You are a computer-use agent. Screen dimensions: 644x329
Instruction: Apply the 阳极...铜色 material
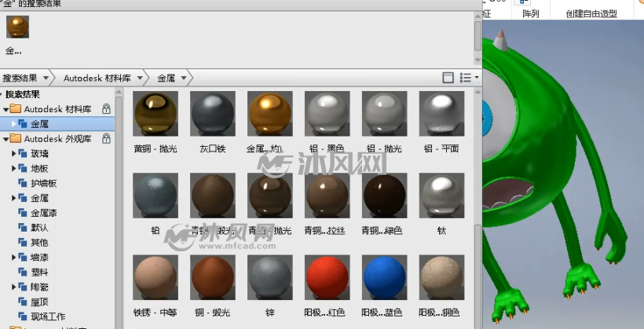coord(441,277)
